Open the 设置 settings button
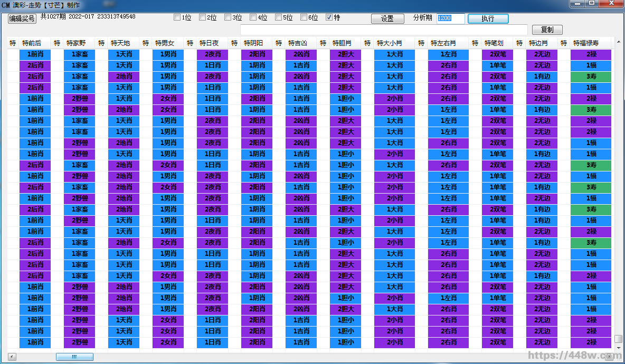Viewport: 625px width, 364px height. point(387,18)
